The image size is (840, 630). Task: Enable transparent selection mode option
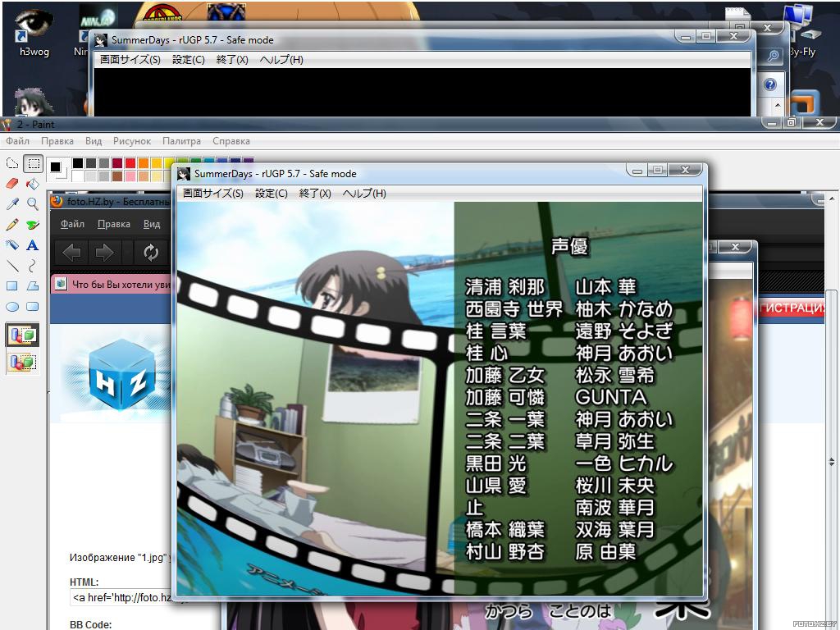(22, 362)
